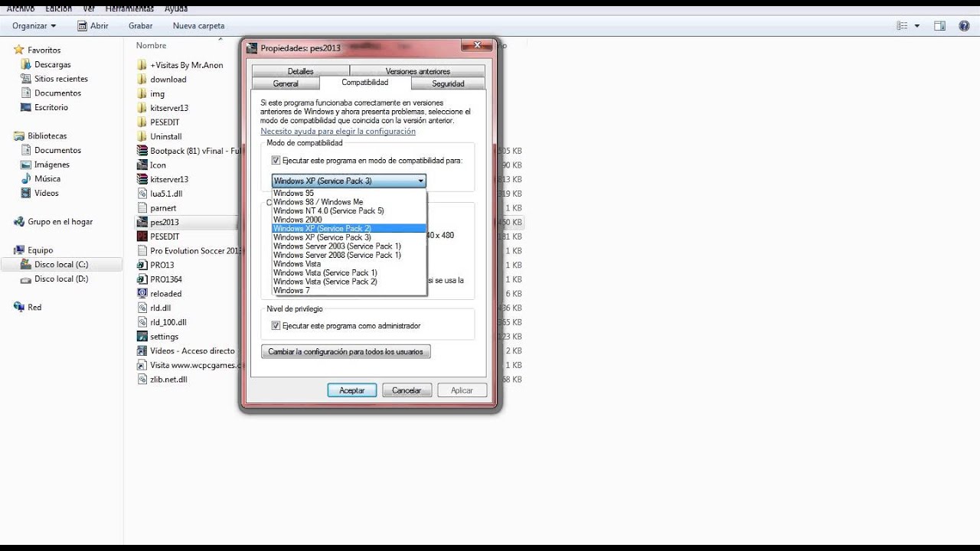980x551 pixels.
Task: Open the view options dropdown arrow
Action: 917,25
